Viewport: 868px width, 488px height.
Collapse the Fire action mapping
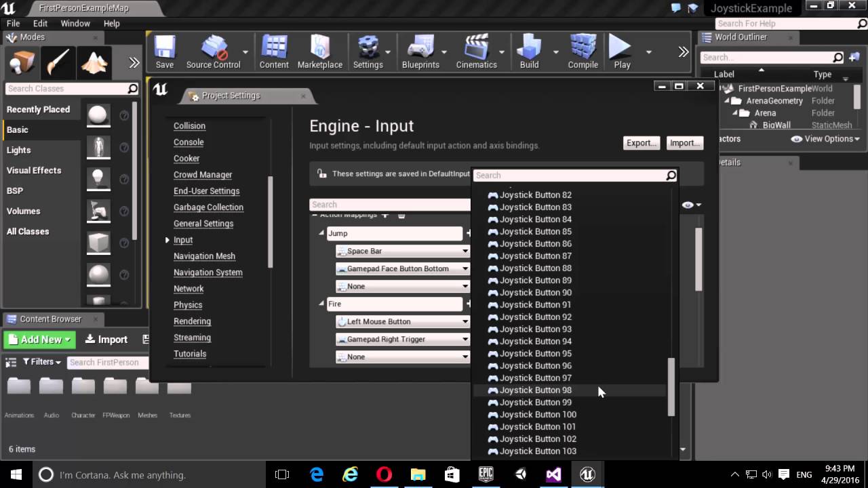point(321,304)
